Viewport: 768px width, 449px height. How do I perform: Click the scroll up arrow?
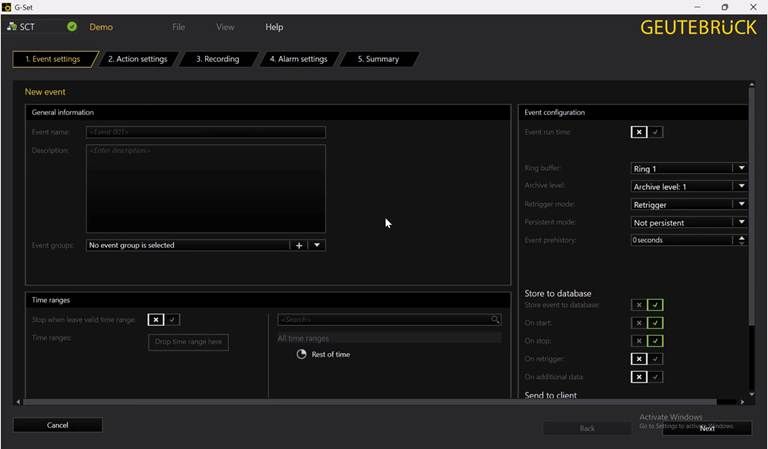pos(752,85)
